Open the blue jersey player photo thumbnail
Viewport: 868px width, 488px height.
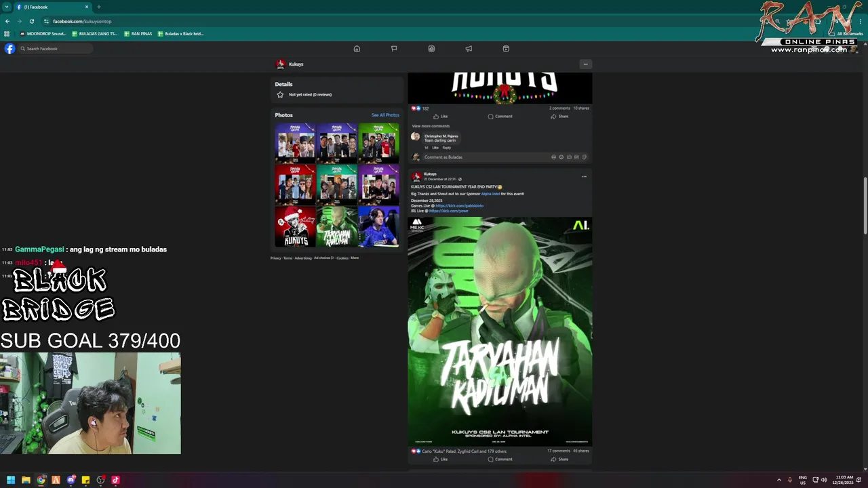click(378, 226)
